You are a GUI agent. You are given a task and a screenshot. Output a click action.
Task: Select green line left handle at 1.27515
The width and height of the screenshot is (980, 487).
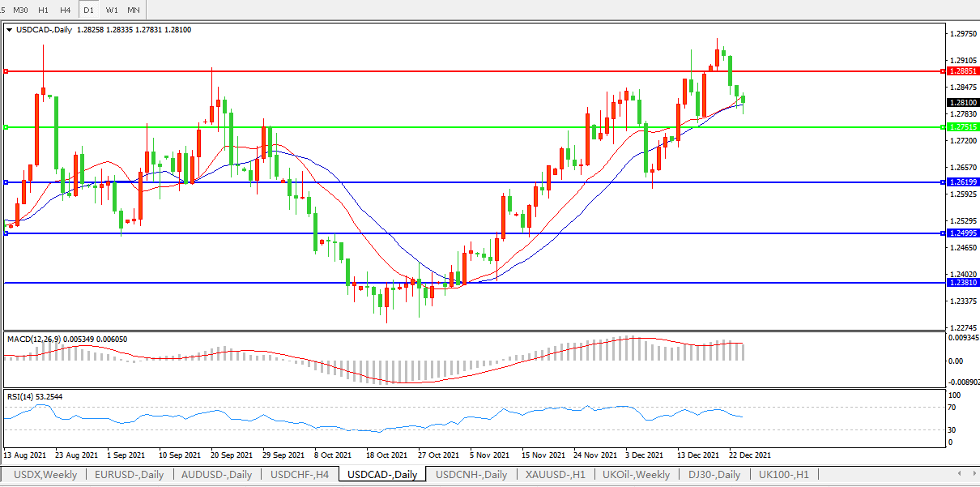point(6,127)
